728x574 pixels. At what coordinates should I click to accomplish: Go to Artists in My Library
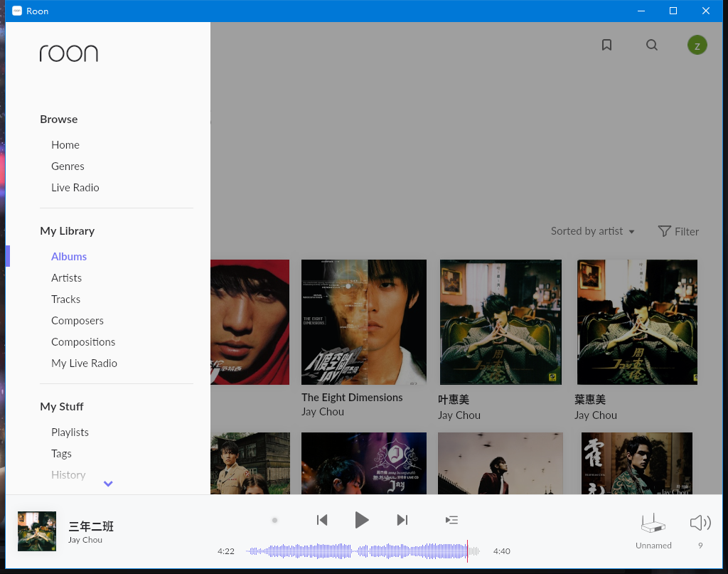click(x=66, y=278)
